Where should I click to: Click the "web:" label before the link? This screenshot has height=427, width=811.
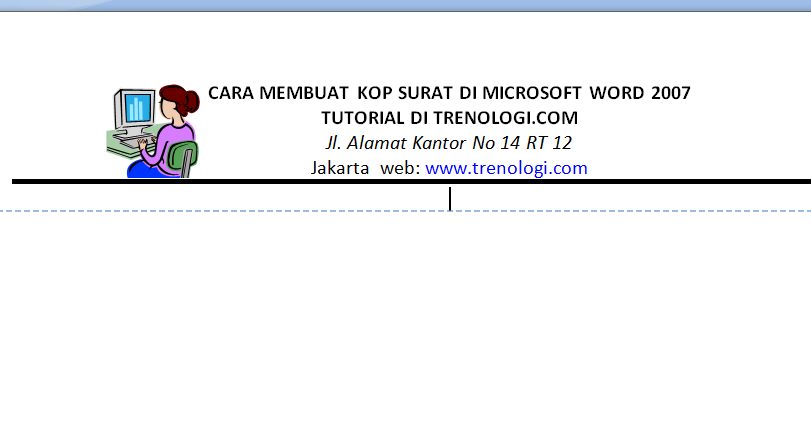pyautogui.click(x=400, y=168)
